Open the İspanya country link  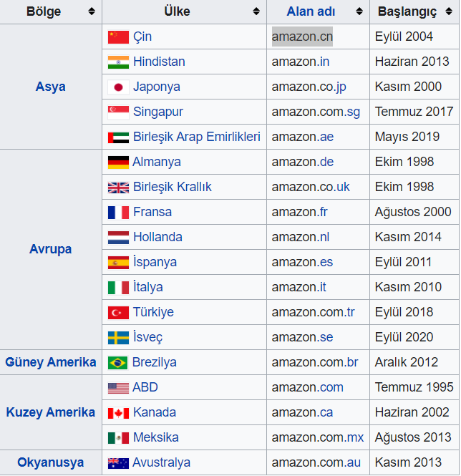tap(155, 262)
